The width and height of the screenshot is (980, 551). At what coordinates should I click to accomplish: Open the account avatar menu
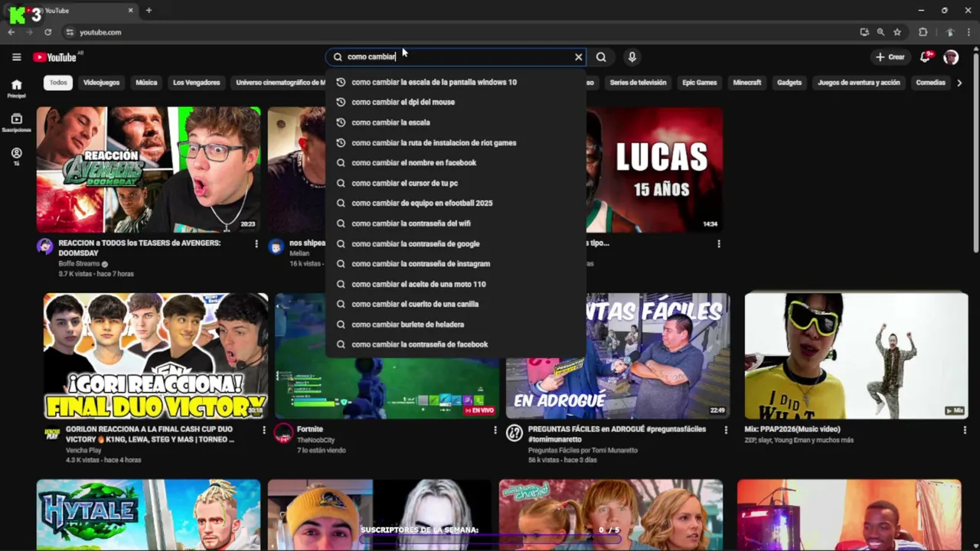tap(951, 57)
